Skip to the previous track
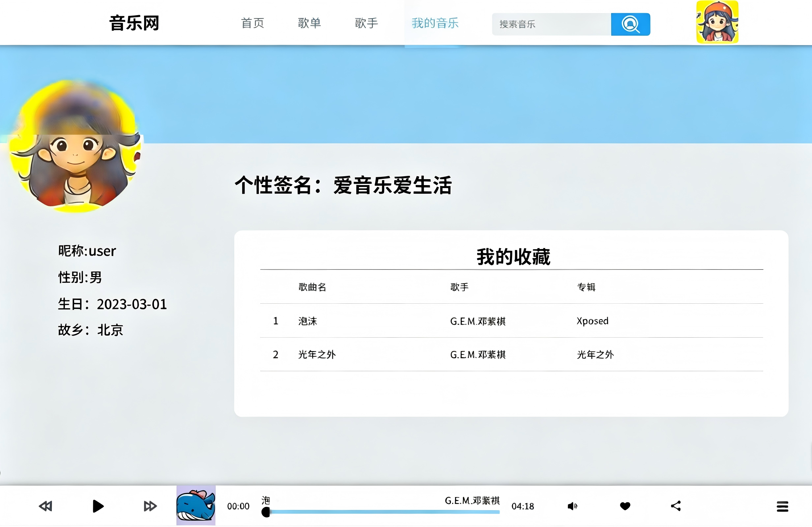Screen dimensions: 812x527 tap(46, 507)
